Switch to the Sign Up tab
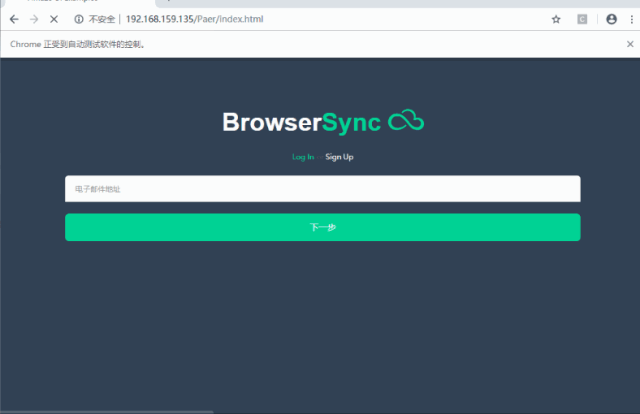Screen dimensions: 640x414 click(339, 157)
